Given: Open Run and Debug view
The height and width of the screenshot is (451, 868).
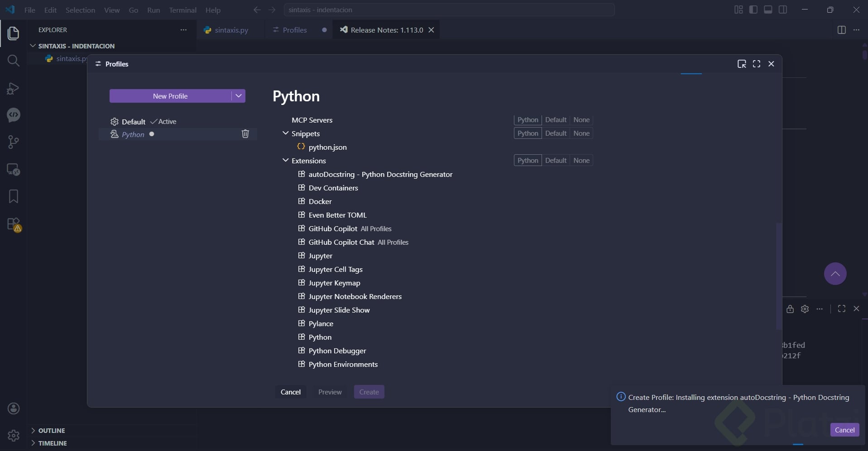Looking at the screenshot, I should pyautogui.click(x=14, y=88).
